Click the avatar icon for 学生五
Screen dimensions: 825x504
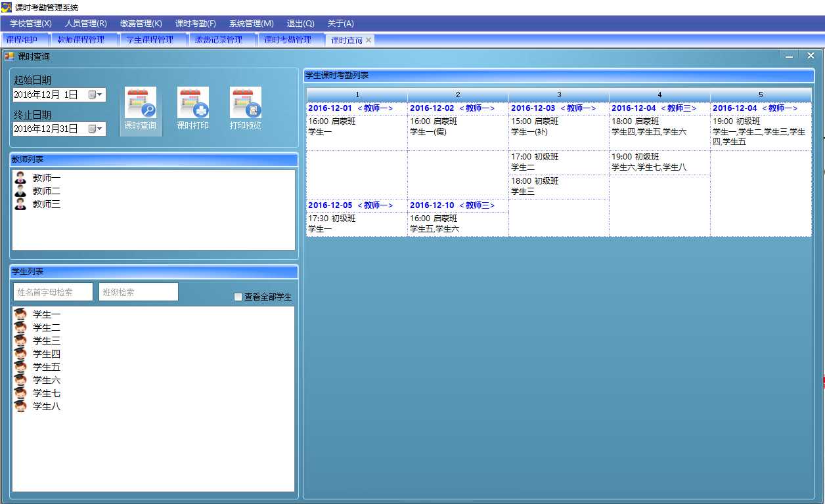[20, 367]
